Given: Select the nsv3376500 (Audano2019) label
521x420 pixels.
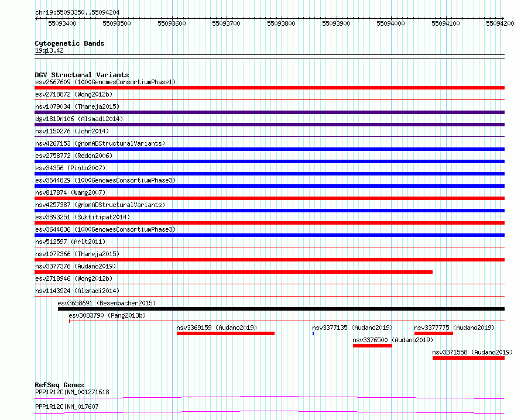Looking at the screenshot, I should (x=393, y=340).
